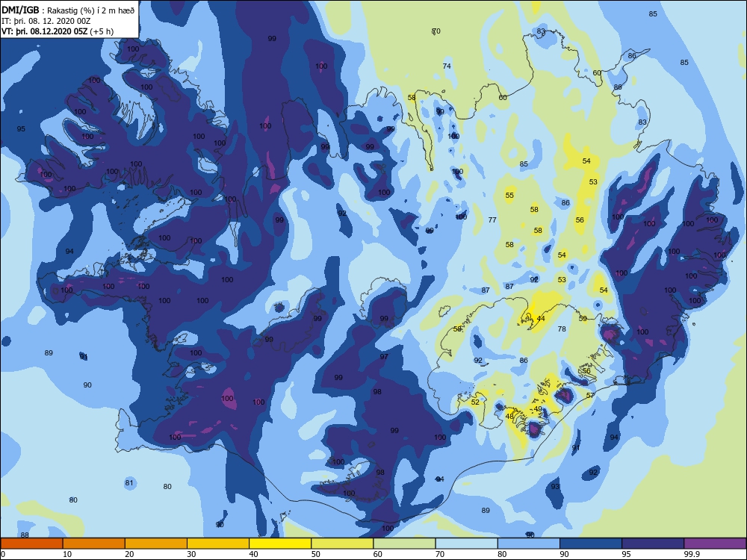
Task: Click the legend tick label '99.9'
Action: tap(692, 554)
